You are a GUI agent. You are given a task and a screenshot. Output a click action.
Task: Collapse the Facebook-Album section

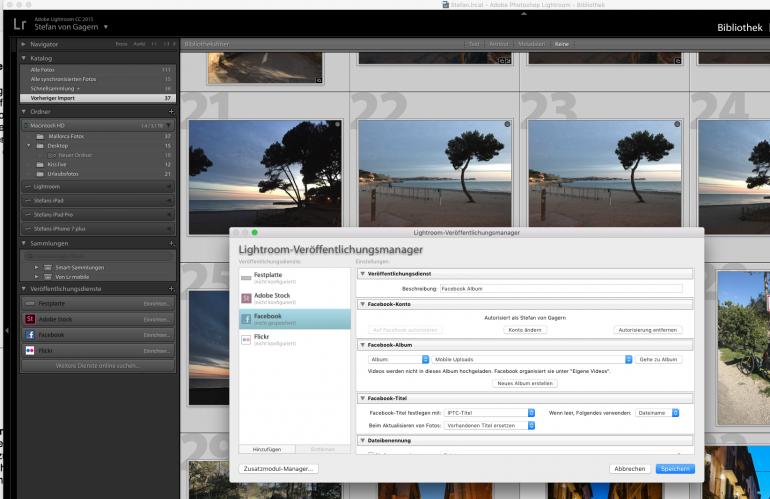point(362,345)
